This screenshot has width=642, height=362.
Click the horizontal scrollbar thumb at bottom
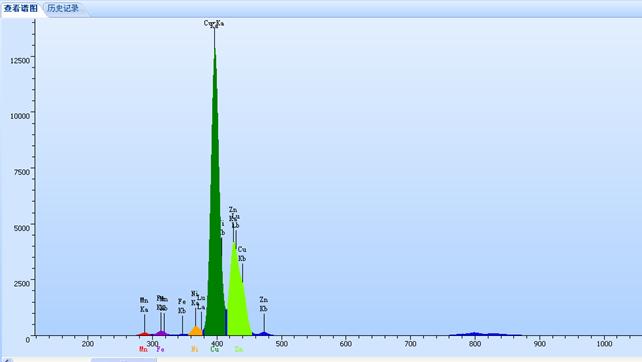(x=123, y=360)
